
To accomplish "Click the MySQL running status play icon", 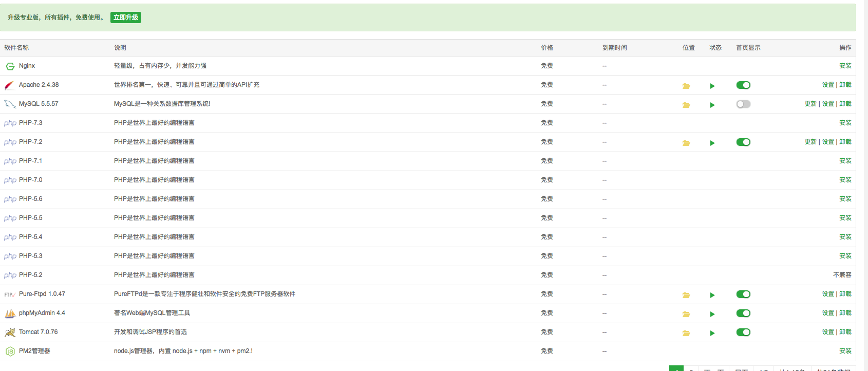I will pos(712,105).
